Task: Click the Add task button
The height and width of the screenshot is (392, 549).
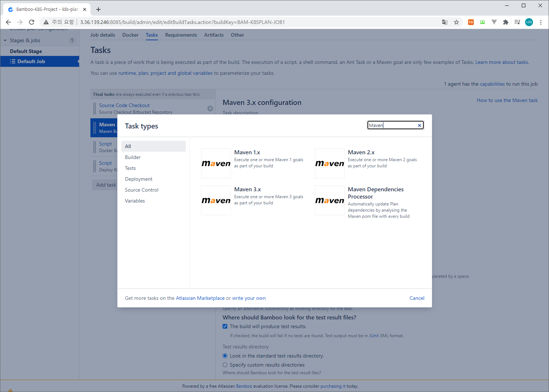Action: click(106, 185)
